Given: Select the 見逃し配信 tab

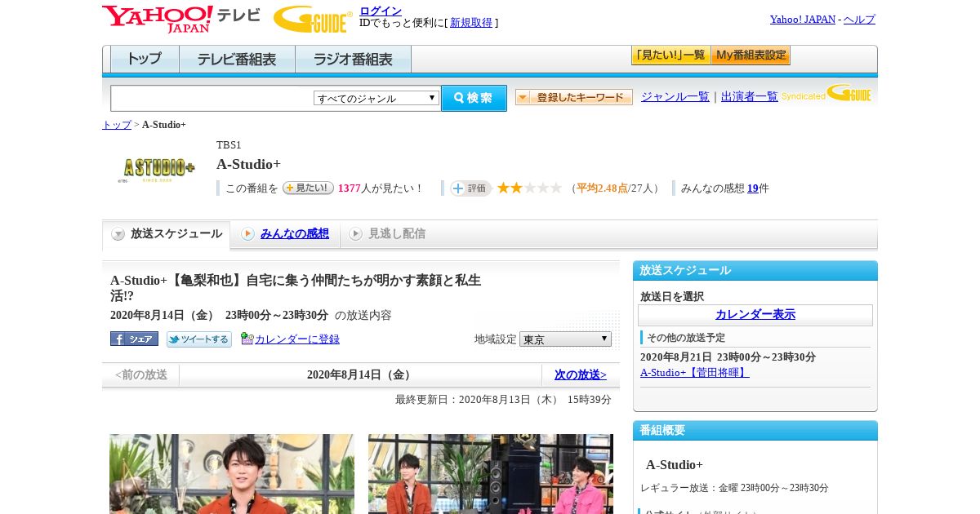Looking at the screenshot, I should coord(397,234).
